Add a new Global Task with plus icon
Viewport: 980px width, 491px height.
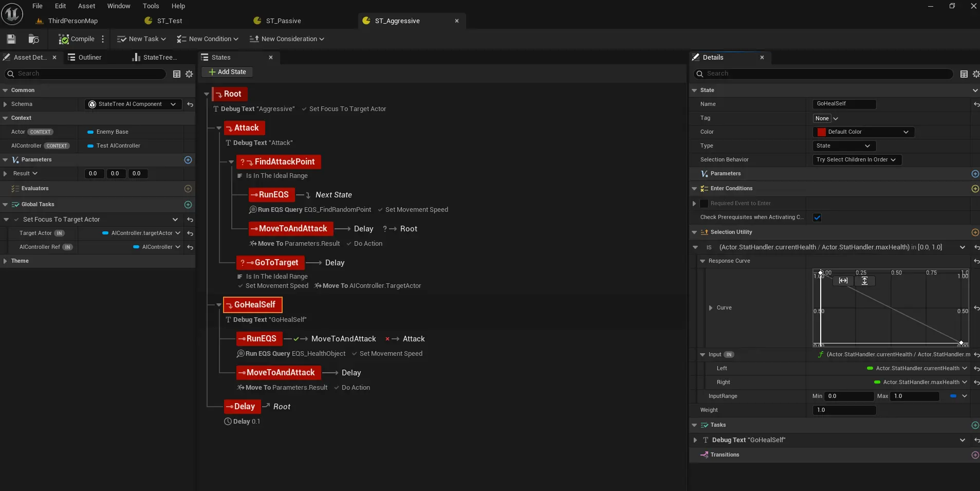point(188,205)
